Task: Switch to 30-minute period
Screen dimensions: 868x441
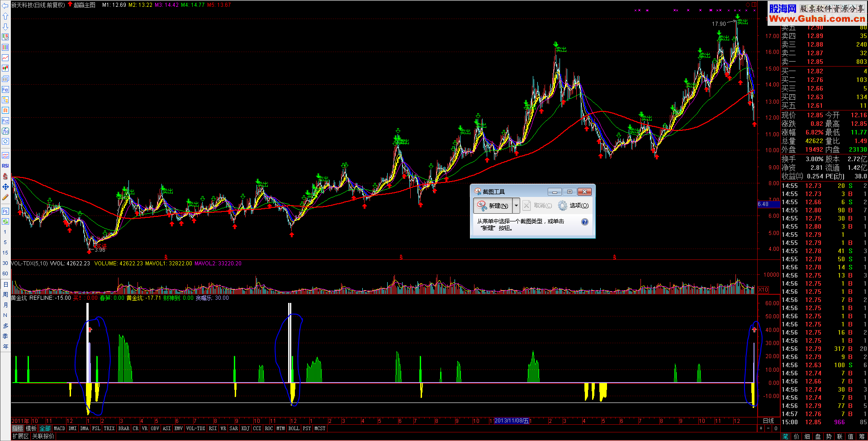Action: coord(5,263)
